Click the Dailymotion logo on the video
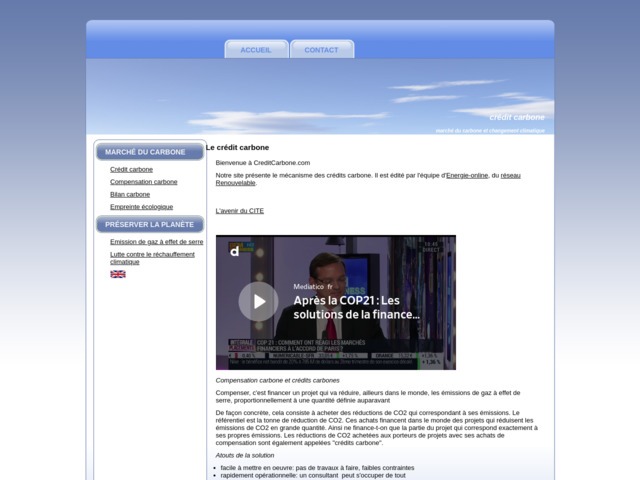The height and width of the screenshot is (480, 640). 235,250
